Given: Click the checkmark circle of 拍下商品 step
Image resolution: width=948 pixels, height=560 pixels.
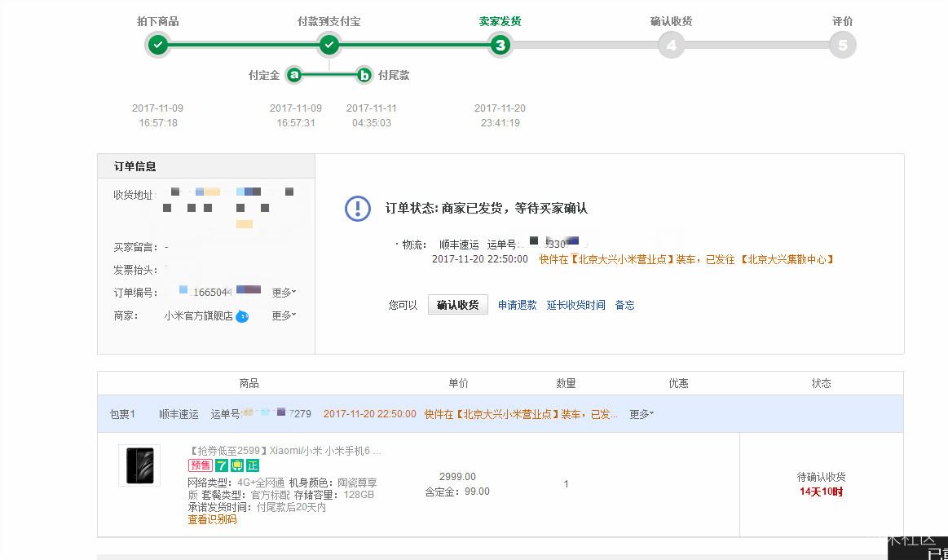Looking at the screenshot, I should pyautogui.click(x=158, y=45).
